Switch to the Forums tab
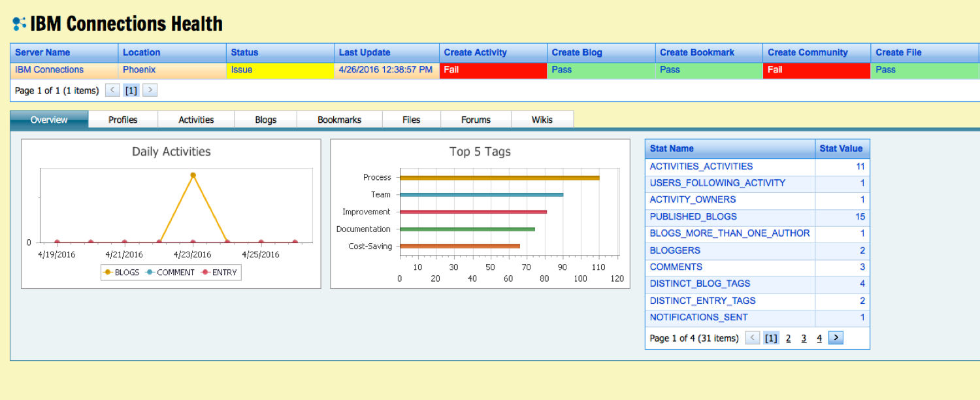 [476, 120]
